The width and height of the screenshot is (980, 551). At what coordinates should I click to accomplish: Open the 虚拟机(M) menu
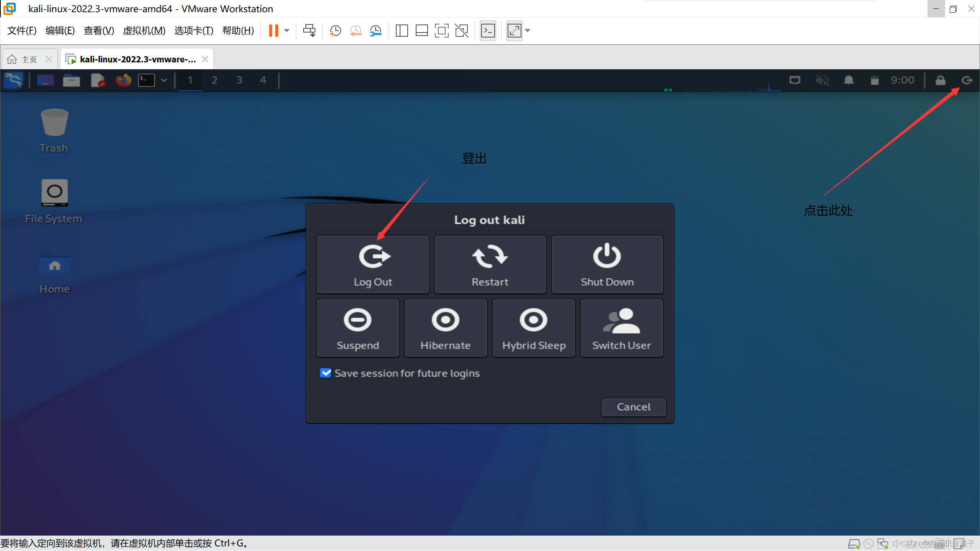[x=144, y=31]
